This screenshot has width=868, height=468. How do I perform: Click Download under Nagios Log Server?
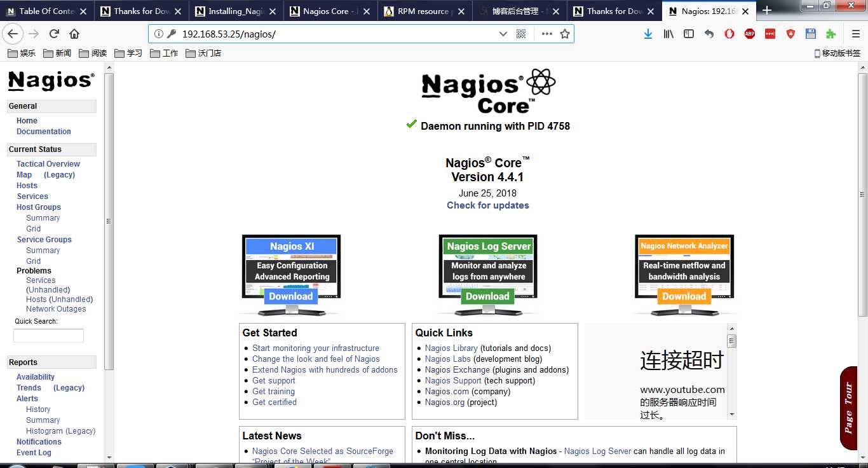(x=487, y=296)
